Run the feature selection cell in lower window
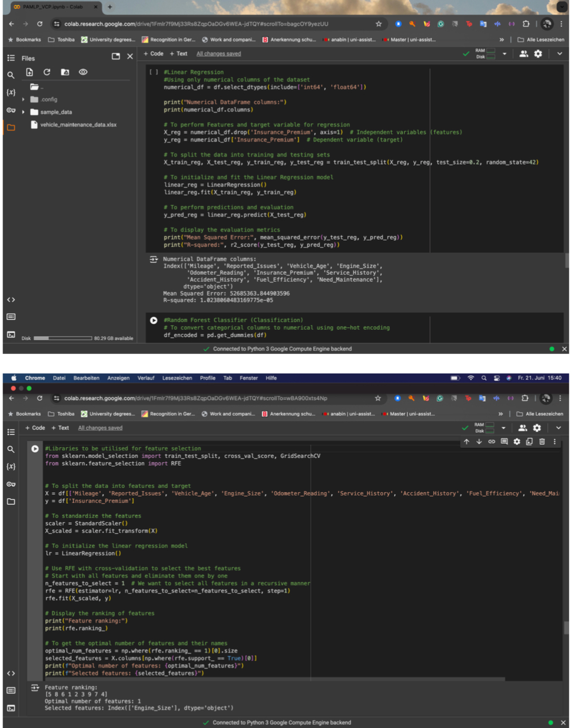Viewport: 573px width, 728px height. [x=34, y=449]
